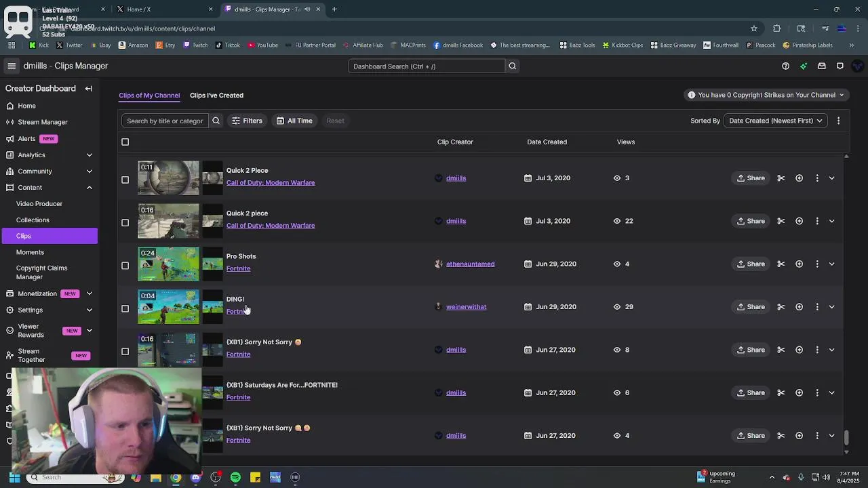Screen dimensions: 868x488
Task: Click the clips list vertical scrollbar thumb
Action: click(x=846, y=437)
